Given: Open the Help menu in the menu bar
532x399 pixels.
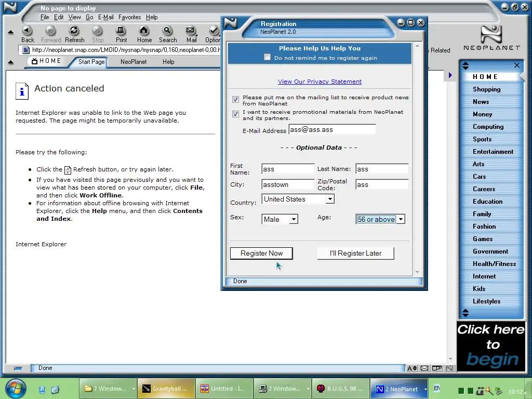Looking at the screenshot, I should coord(152,17).
